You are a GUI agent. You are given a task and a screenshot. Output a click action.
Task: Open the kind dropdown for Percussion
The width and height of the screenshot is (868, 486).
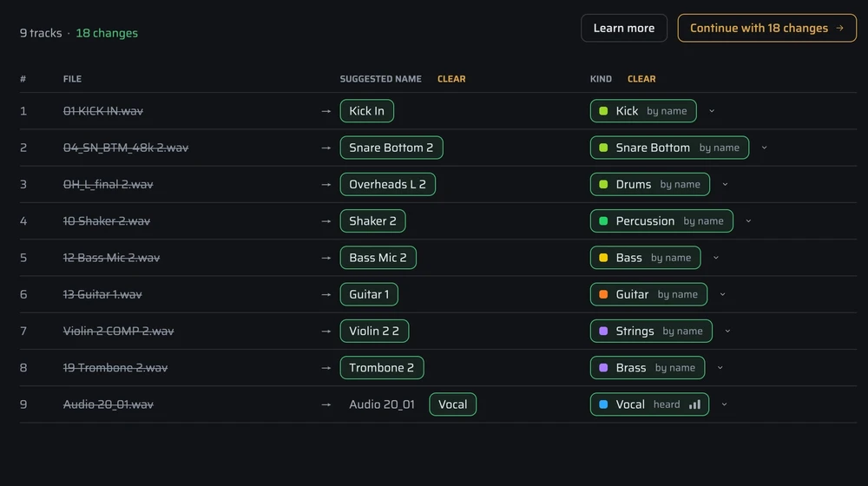(748, 220)
